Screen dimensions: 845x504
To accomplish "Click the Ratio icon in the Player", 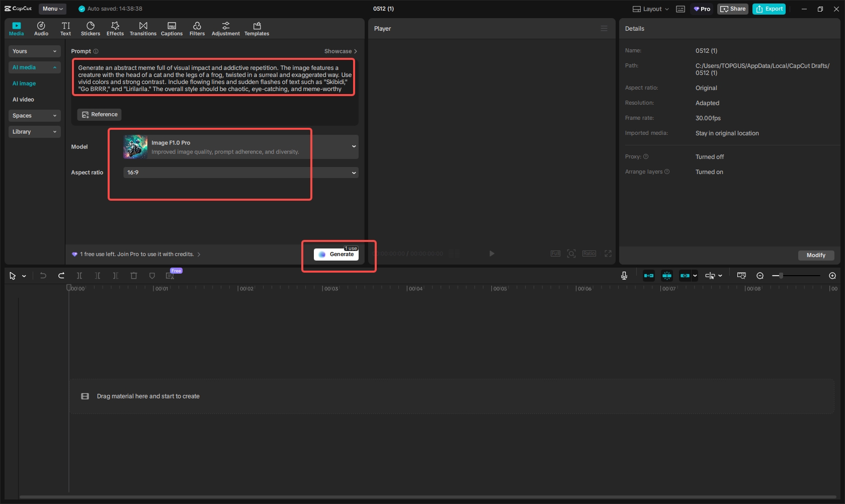I will coord(589,254).
